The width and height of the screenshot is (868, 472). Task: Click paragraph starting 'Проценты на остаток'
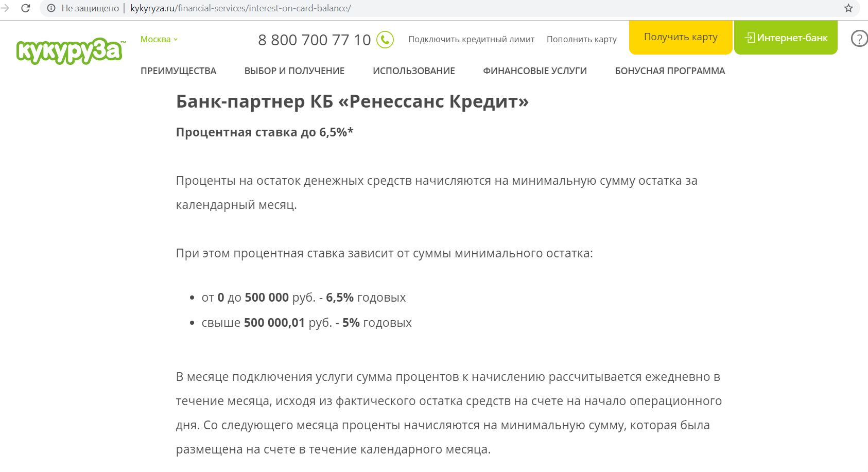tap(437, 193)
